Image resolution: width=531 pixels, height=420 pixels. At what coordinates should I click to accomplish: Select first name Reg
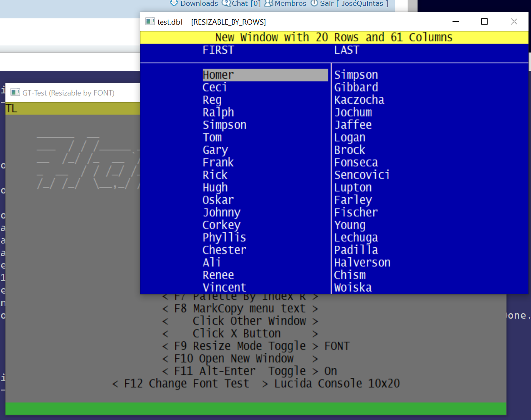212,100
